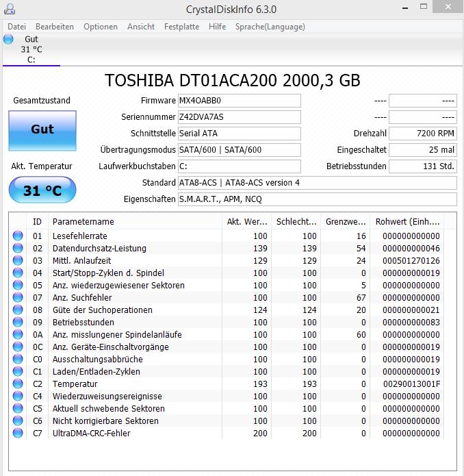Click the Betriebsstunden value 131 Std.
This screenshot has height=476, width=464.
(423, 166)
